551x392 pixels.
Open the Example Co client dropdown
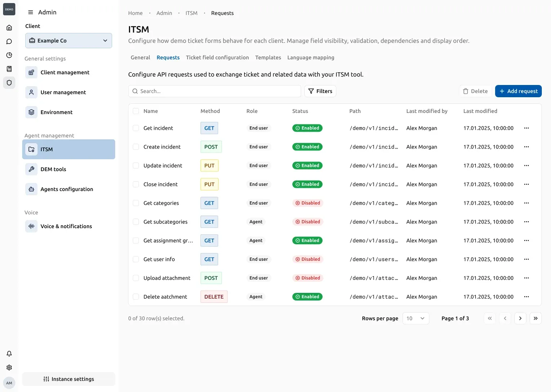(68, 41)
